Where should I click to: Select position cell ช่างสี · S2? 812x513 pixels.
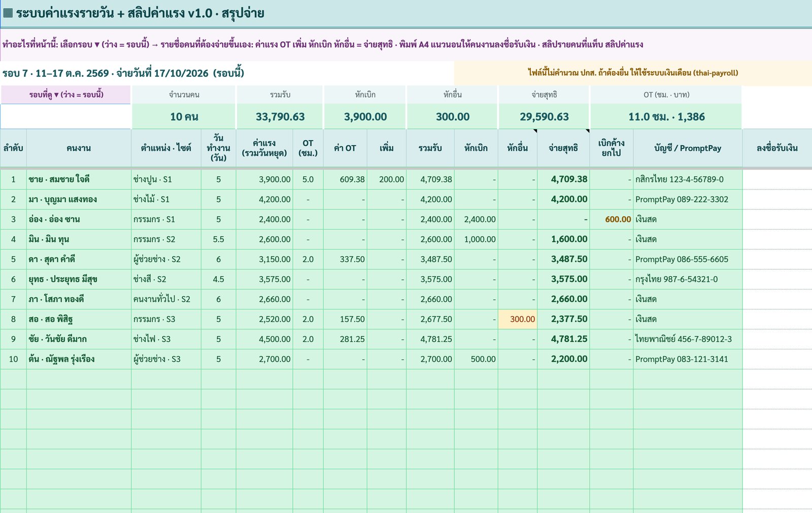click(x=166, y=279)
